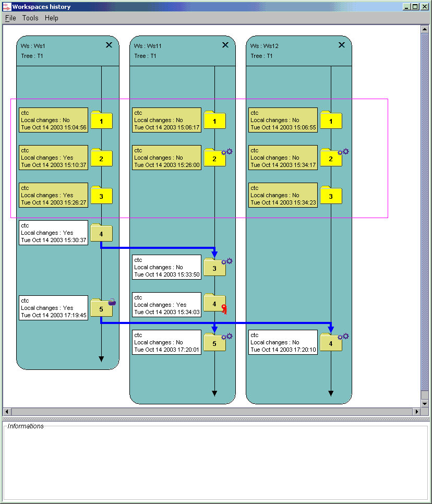This screenshot has width=432, height=504.
Task: Click the 'Ws : Ws11' header label
Action: click(148, 46)
